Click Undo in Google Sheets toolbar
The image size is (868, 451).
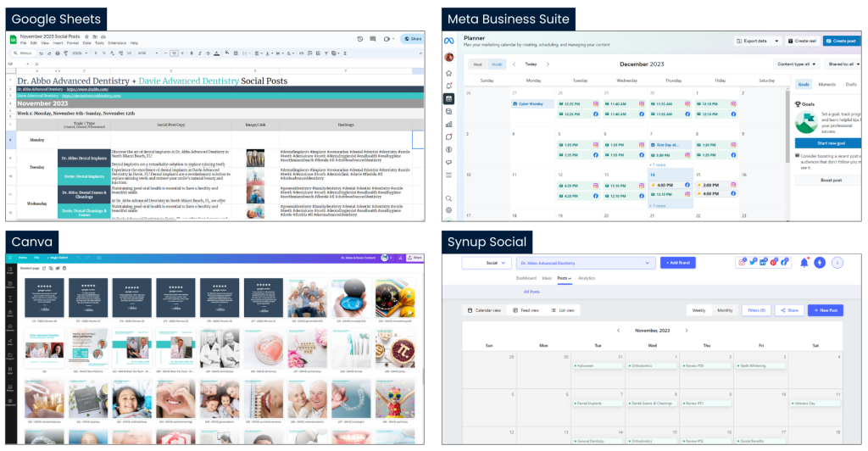pos(41,53)
